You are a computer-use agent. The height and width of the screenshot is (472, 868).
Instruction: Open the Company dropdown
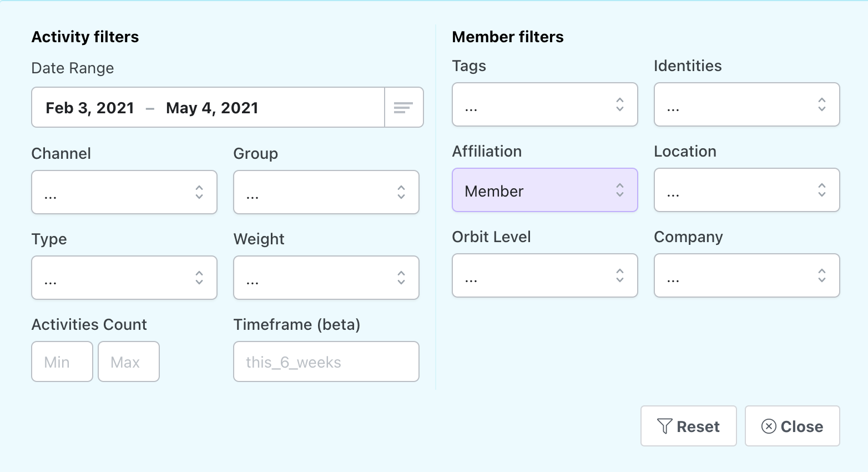(746, 275)
